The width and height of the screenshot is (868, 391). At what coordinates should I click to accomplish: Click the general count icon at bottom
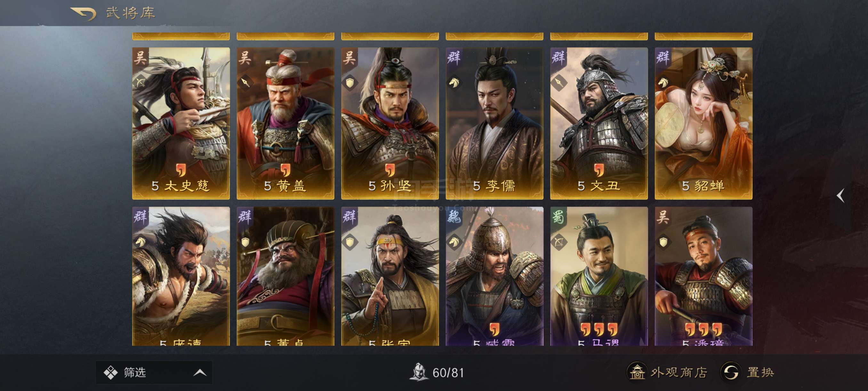point(419,372)
